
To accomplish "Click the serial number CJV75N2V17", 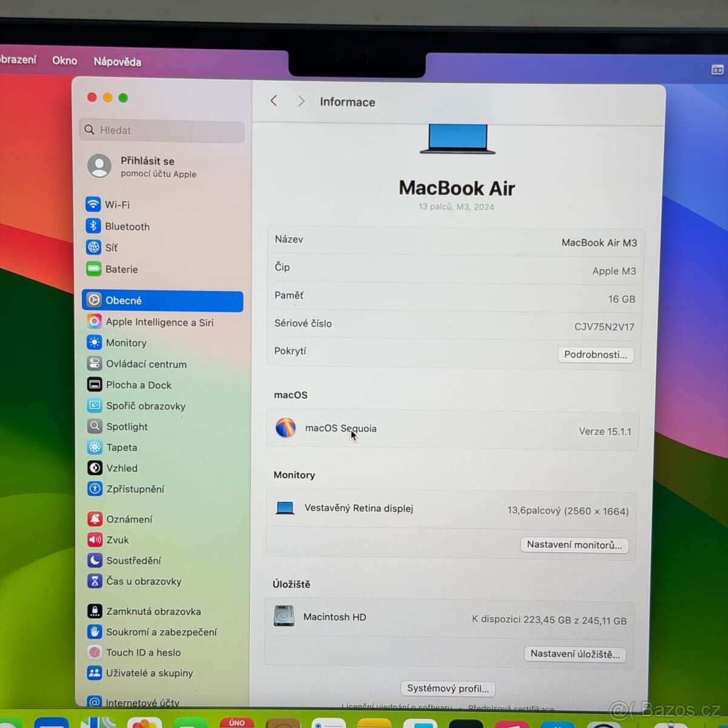I will pyautogui.click(x=604, y=327).
